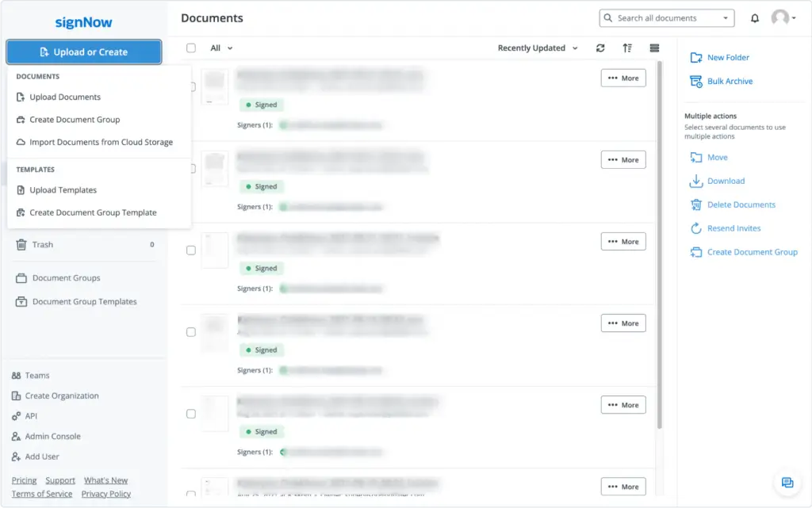Toggle the select all documents checkbox
The height and width of the screenshot is (508, 812).
point(191,48)
